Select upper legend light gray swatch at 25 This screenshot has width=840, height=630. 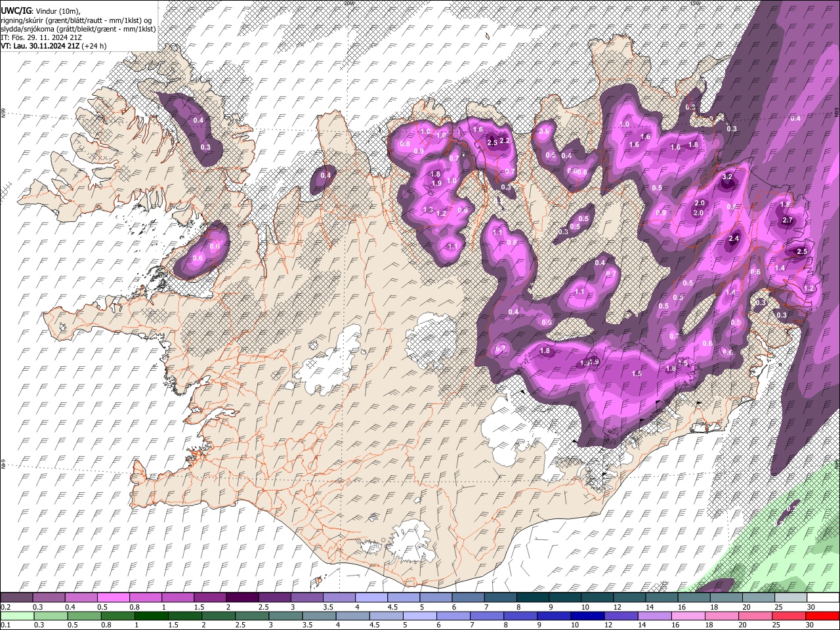[790, 598]
